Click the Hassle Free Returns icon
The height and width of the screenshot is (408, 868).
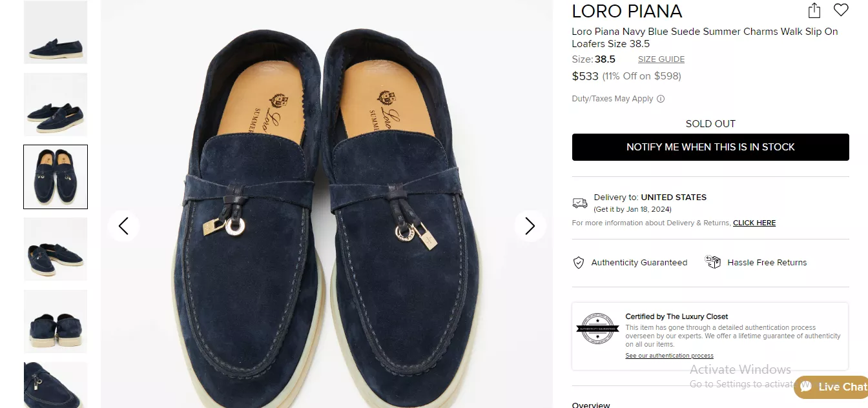pyautogui.click(x=713, y=262)
